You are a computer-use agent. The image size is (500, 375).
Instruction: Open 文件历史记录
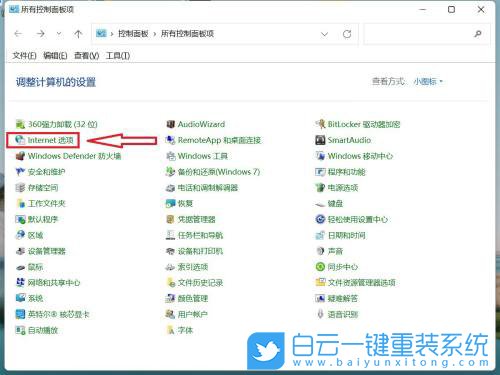[x=194, y=283]
